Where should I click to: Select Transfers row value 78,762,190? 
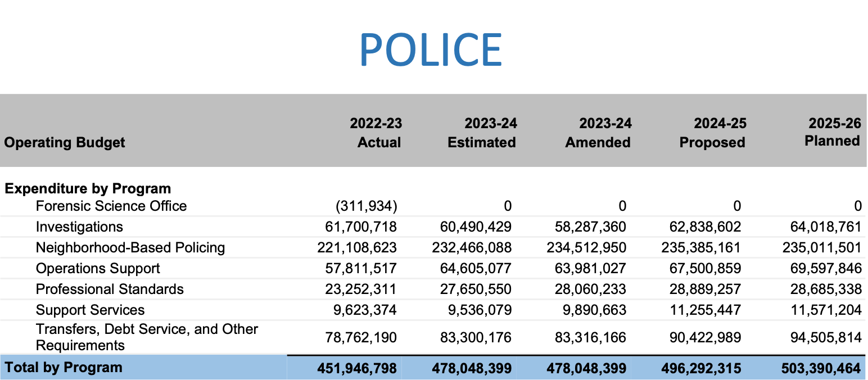[361, 338]
